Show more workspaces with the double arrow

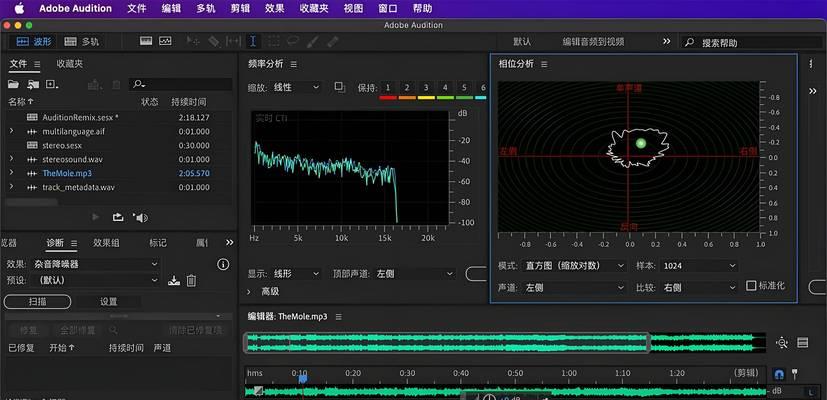667,41
